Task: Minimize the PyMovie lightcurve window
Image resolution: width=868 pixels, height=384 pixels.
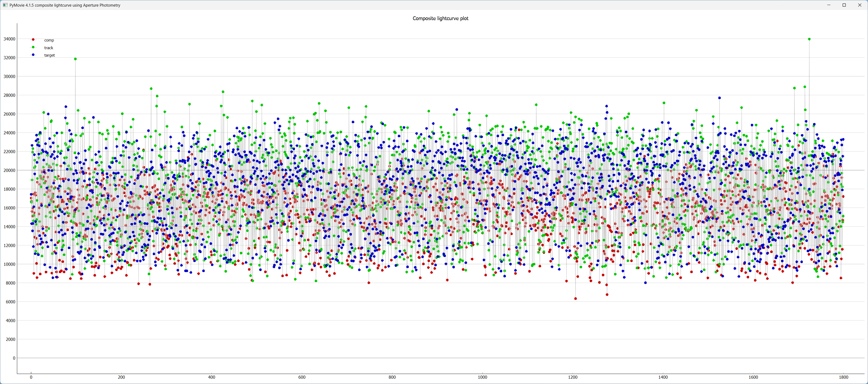Action: (x=829, y=5)
